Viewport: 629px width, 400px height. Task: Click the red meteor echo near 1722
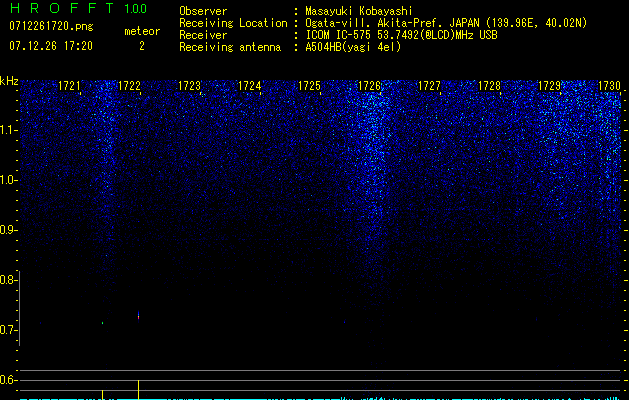pos(138,317)
